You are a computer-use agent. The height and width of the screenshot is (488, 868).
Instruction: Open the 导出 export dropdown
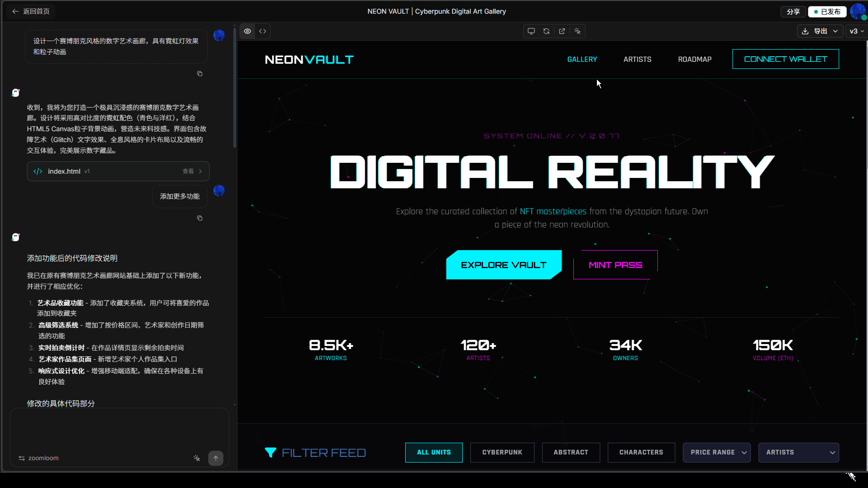pyautogui.click(x=820, y=31)
